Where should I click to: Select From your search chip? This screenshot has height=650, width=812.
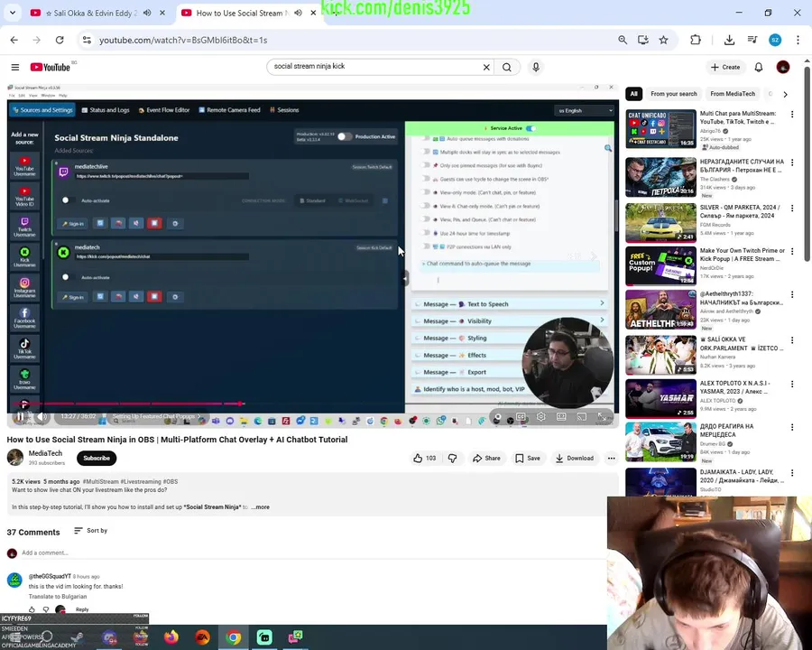point(674,94)
